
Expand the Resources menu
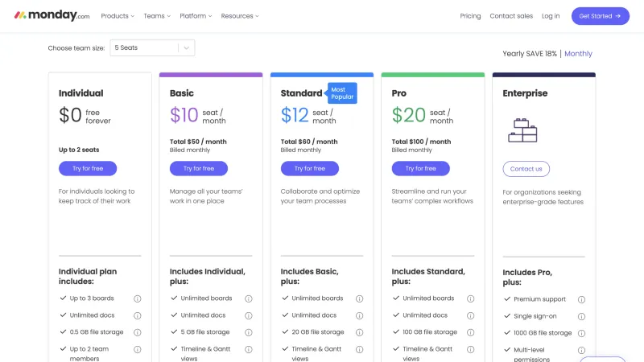(240, 16)
